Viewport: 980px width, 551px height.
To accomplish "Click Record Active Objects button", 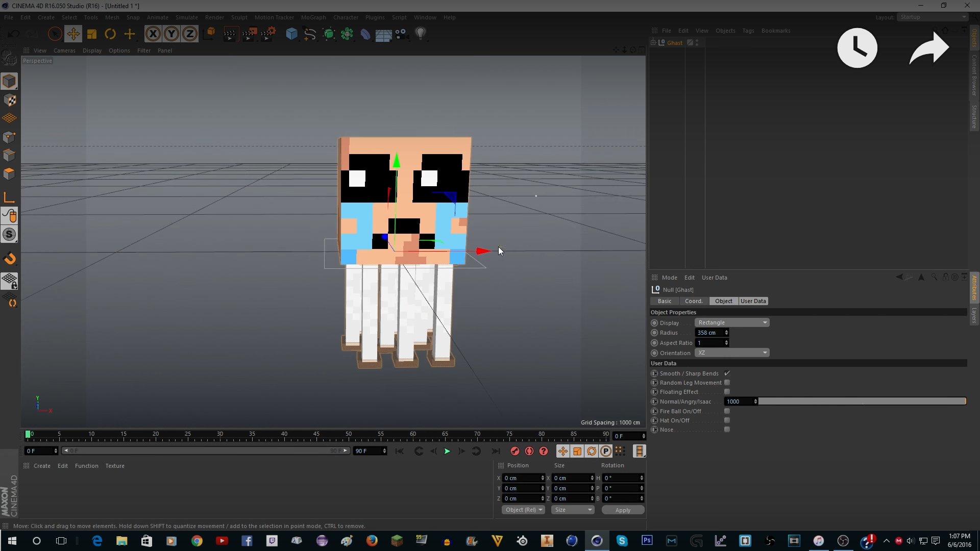I will 514,451.
